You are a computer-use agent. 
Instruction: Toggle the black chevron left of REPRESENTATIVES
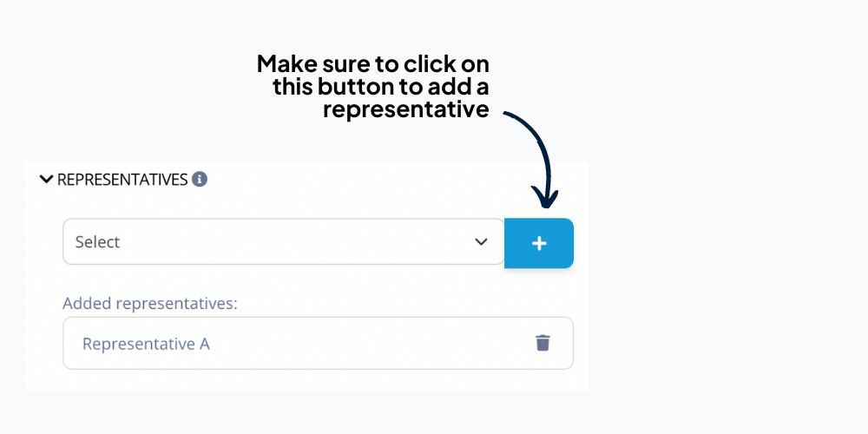tap(47, 179)
